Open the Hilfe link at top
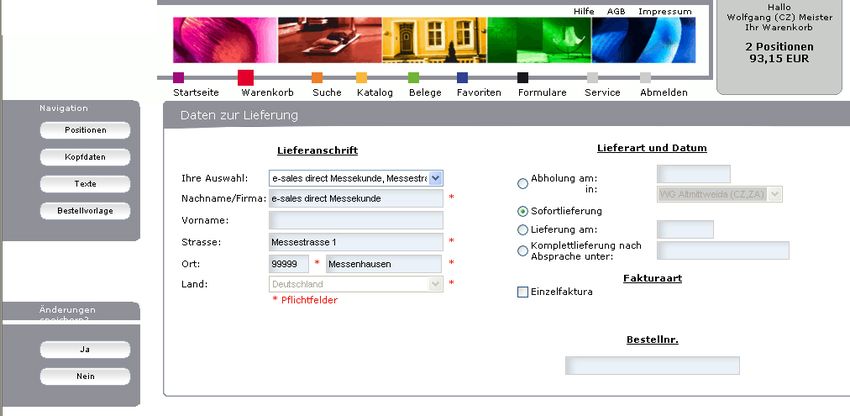Image resolution: width=850 pixels, height=416 pixels. pyautogui.click(x=583, y=11)
